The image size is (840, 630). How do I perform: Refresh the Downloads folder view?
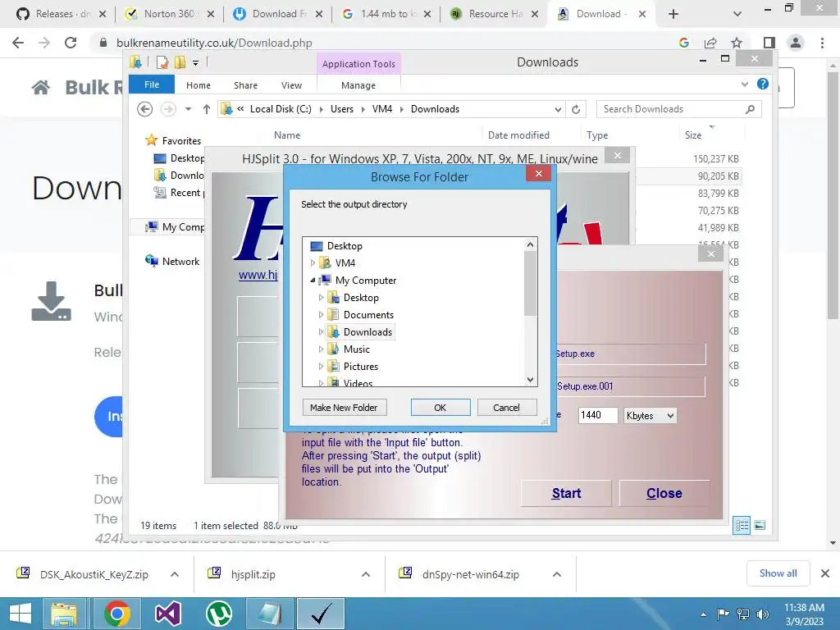576,109
